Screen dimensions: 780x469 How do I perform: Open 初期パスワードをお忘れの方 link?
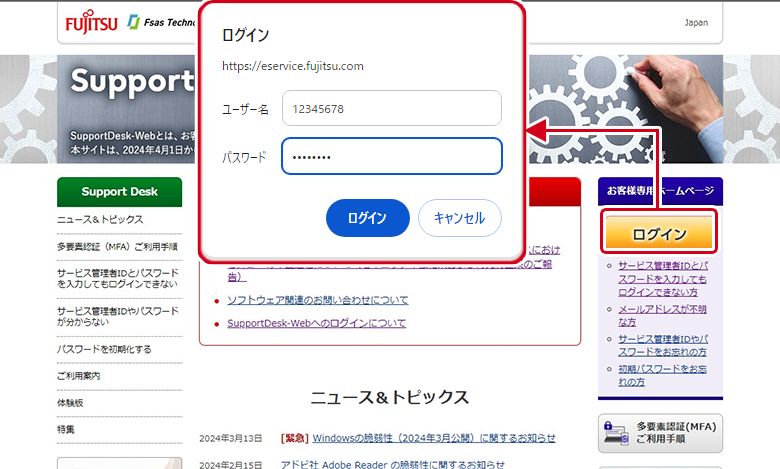point(662,375)
